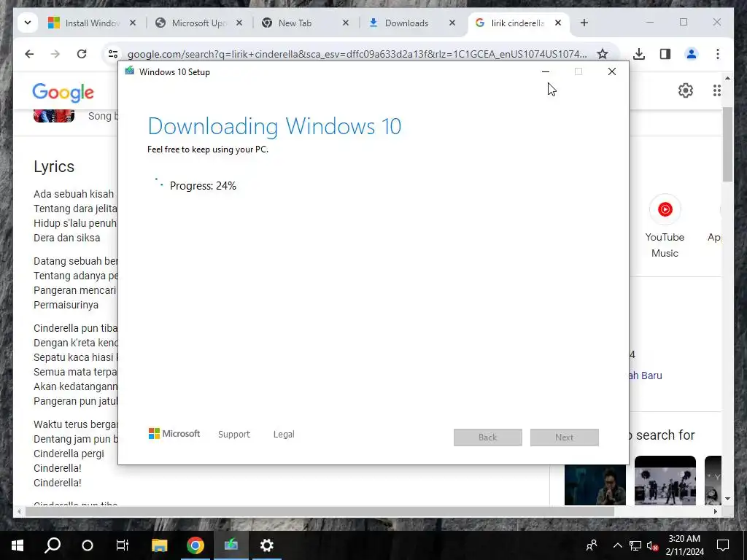Click lyric line Cinderella pergi

(69, 454)
